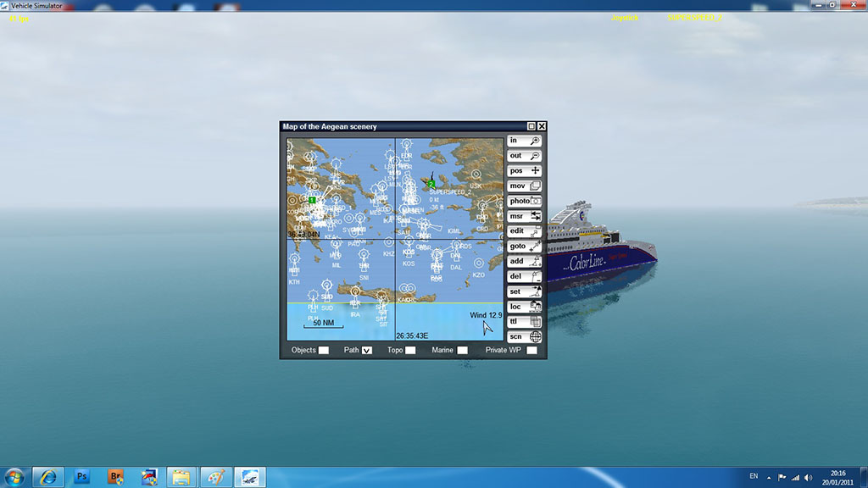
Task: Toggle the Topo checkbox
Action: (x=410, y=351)
